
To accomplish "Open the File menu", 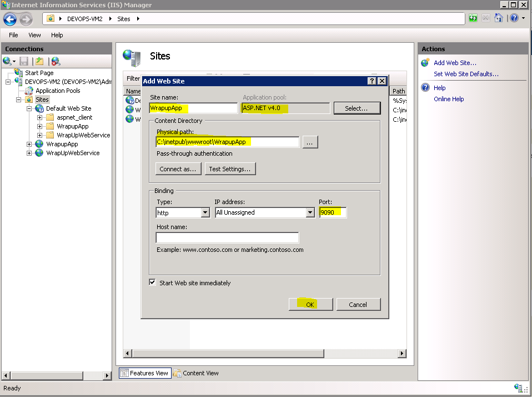I will (x=13, y=35).
